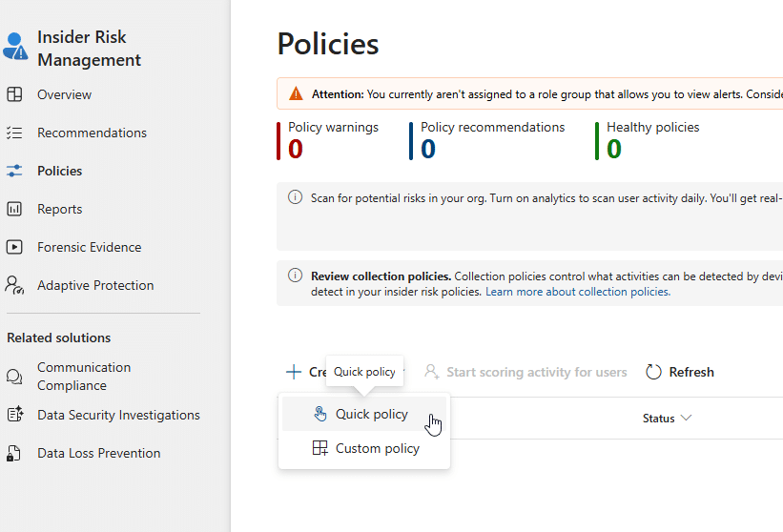The image size is (783, 532).
Task: Select the Recommendations checklist icon
Action: coord(14,133)
